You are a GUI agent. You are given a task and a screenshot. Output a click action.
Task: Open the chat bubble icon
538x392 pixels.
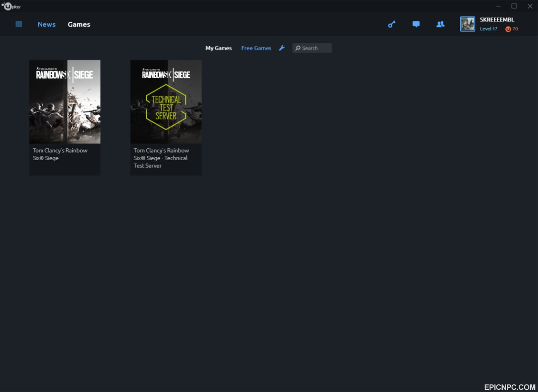tap(416, 24)
